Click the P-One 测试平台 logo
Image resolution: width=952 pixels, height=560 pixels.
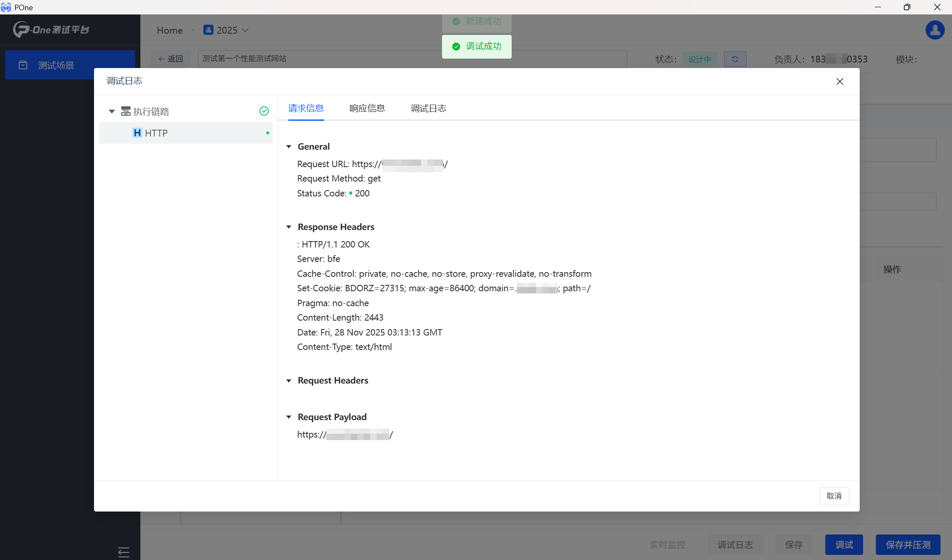[x=51, y=30]
